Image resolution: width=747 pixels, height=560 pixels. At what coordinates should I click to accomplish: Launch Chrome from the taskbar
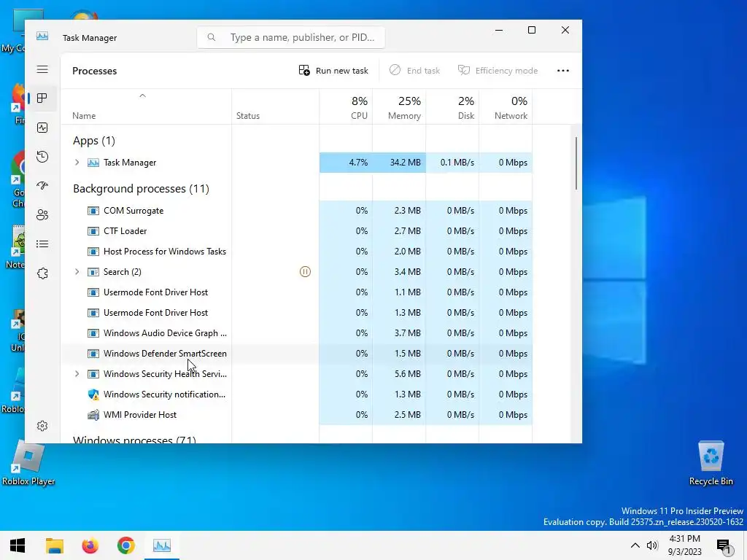pos(125,545)
